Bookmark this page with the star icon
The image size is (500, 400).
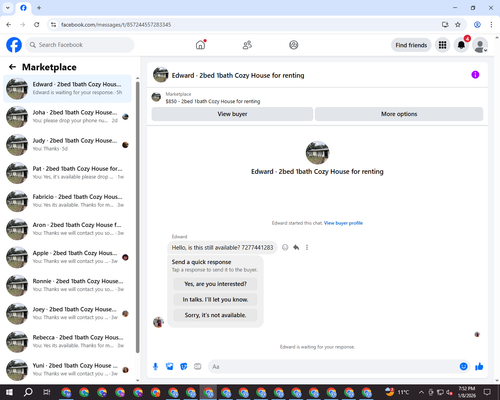click(x=458, y=25)
